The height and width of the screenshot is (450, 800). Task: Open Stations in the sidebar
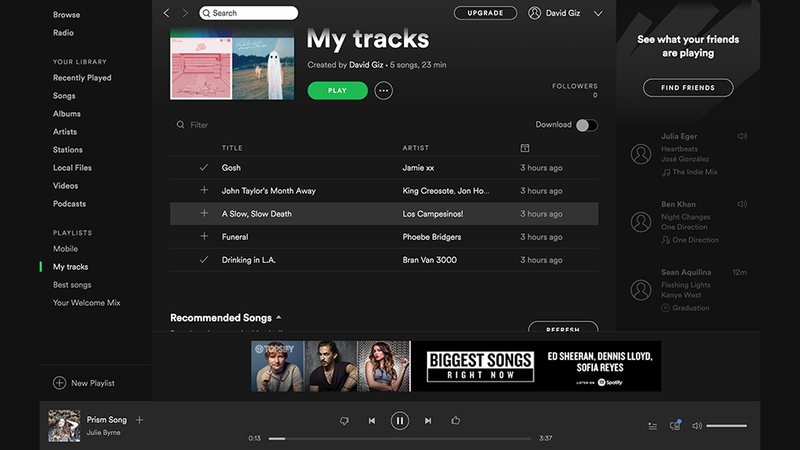[68, 149]
